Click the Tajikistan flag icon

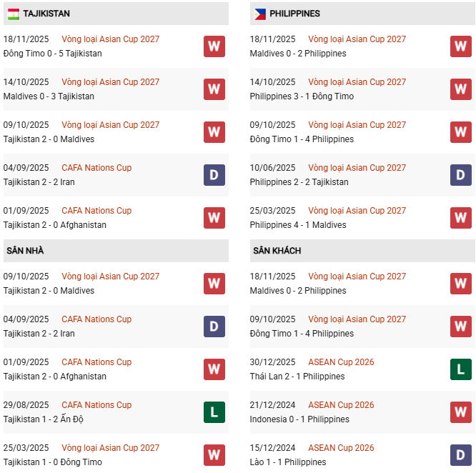click(12, 14)
